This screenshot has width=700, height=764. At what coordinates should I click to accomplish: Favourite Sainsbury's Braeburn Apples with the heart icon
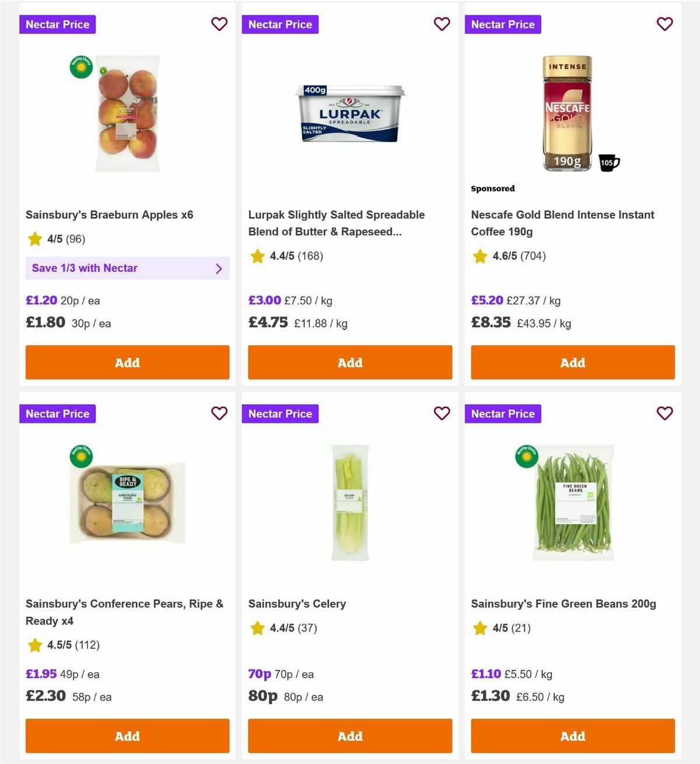point(219,24)
